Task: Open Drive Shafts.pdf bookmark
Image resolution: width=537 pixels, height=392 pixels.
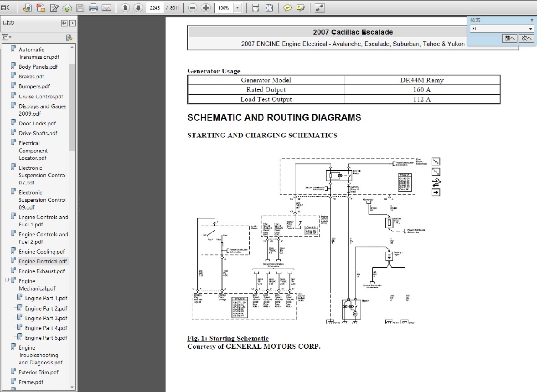Action: click(38, 133)
